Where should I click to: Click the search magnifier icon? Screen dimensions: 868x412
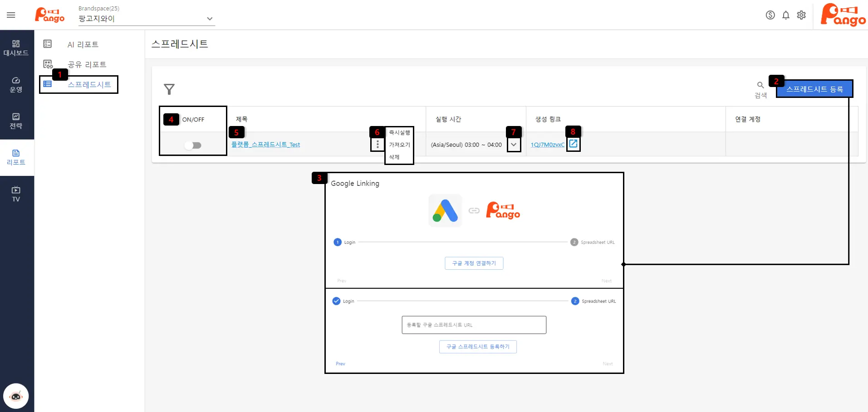760,85
